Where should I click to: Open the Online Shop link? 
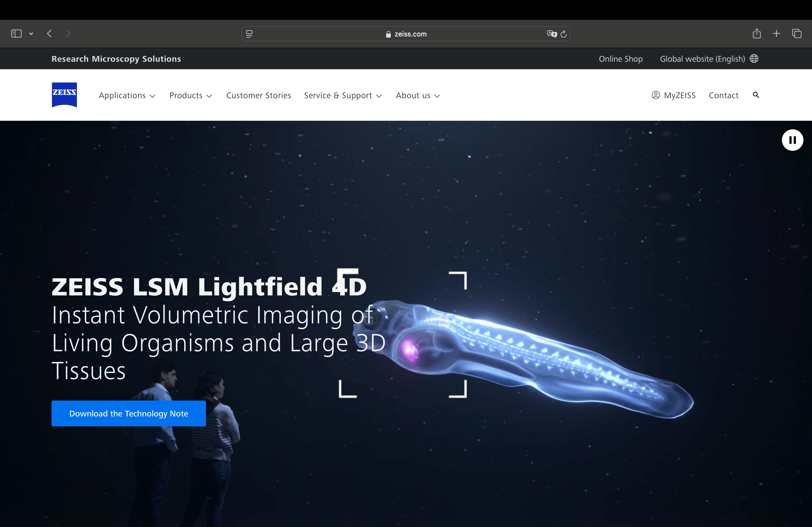621,59
